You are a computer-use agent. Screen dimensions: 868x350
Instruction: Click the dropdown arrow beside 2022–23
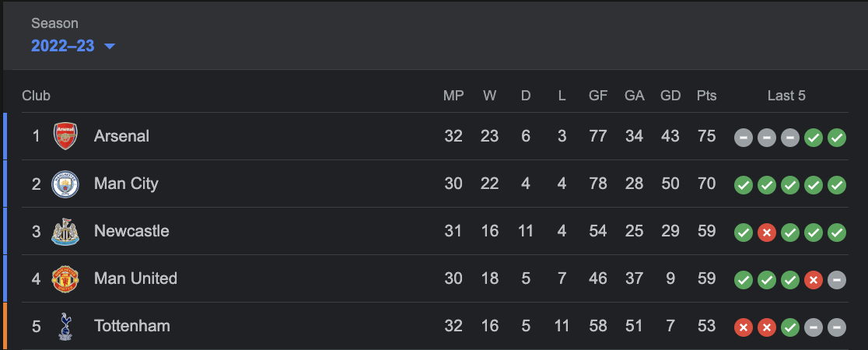[x=110, y=47]
